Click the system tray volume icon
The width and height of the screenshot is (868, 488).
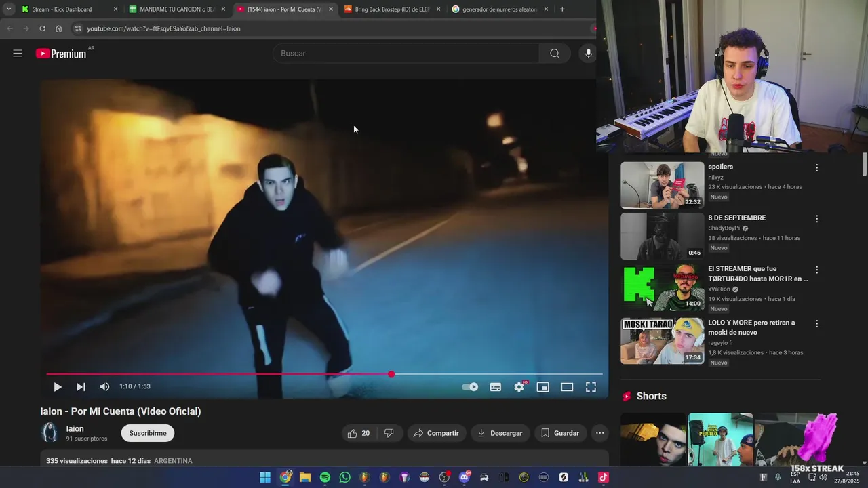(823, 477)
